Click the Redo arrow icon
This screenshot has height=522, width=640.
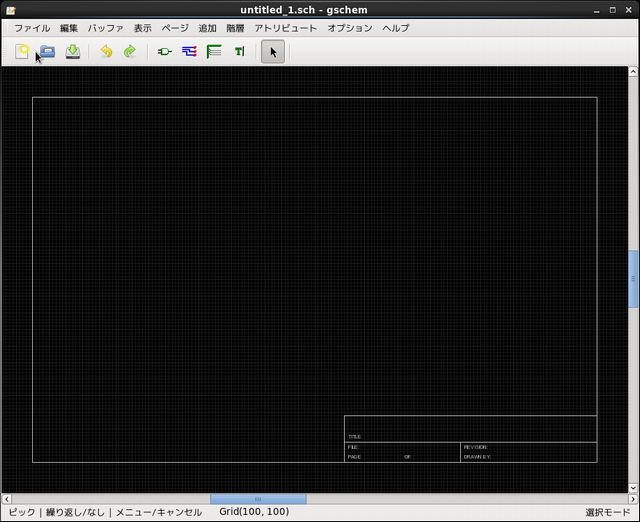click(x=130, y=52)
